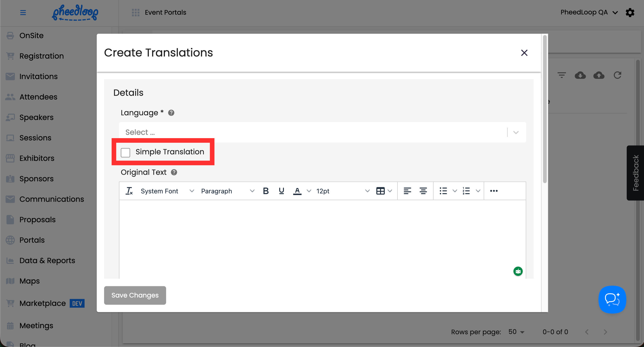The height and width of the screenshot is (347, 644).
Task: Open the chat support bubble
Action: pyautogui.click(x=612, y=300)
